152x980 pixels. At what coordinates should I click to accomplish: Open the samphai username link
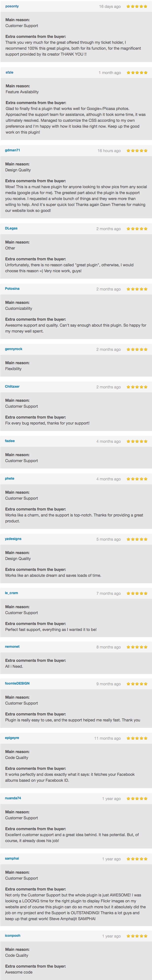(12, 858)
